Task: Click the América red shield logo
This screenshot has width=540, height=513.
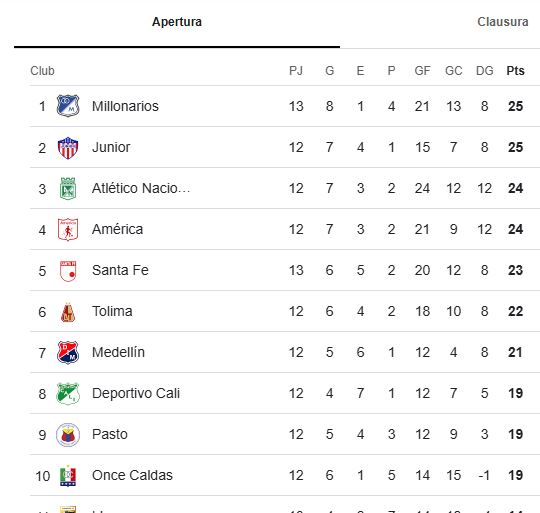Action: pyautogui.click(x=68, y=229)
